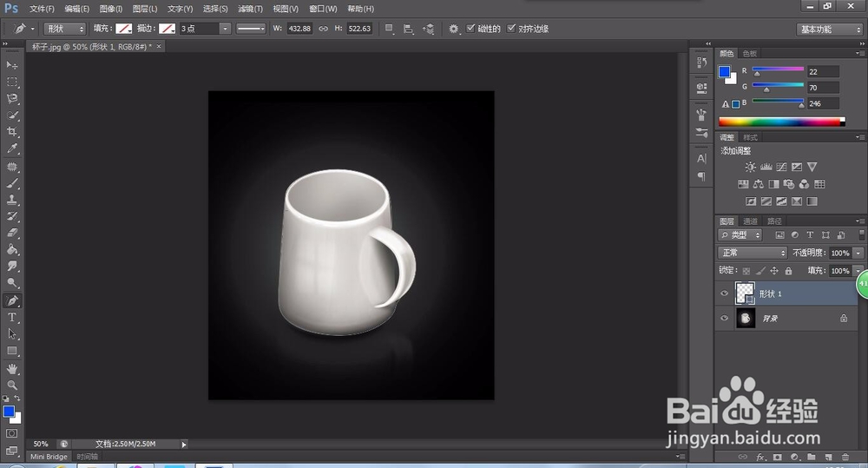Image resolution: width=868 pixels, height=468 pixels.
Task: Pick the Zoom tool in the toolbox
Action: (12, 384)
